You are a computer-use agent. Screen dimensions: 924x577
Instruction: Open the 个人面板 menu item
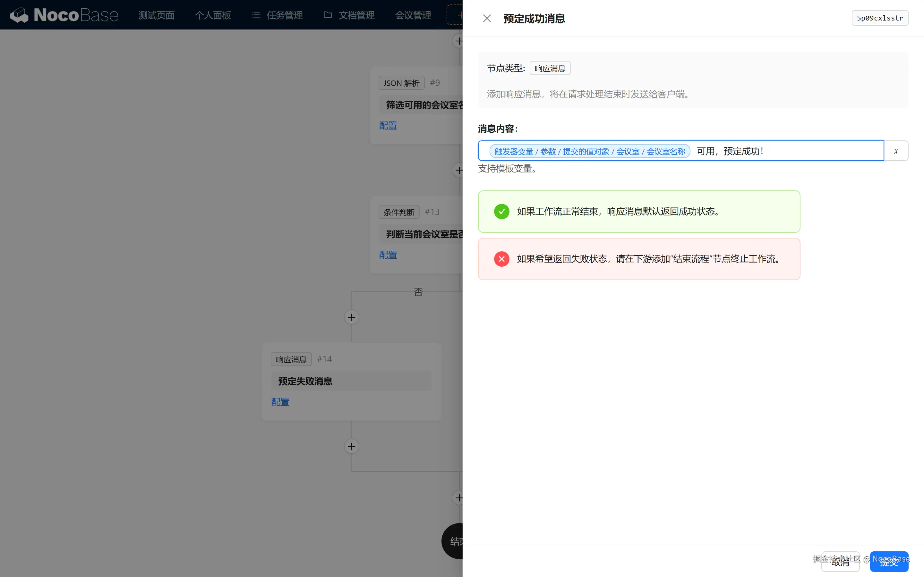coord(213,15)
